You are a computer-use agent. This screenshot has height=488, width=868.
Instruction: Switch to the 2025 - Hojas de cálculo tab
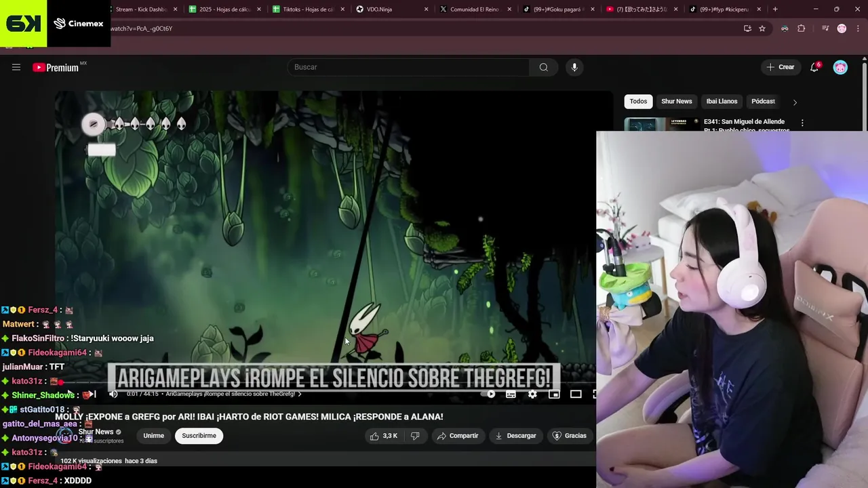pos(224,9)
